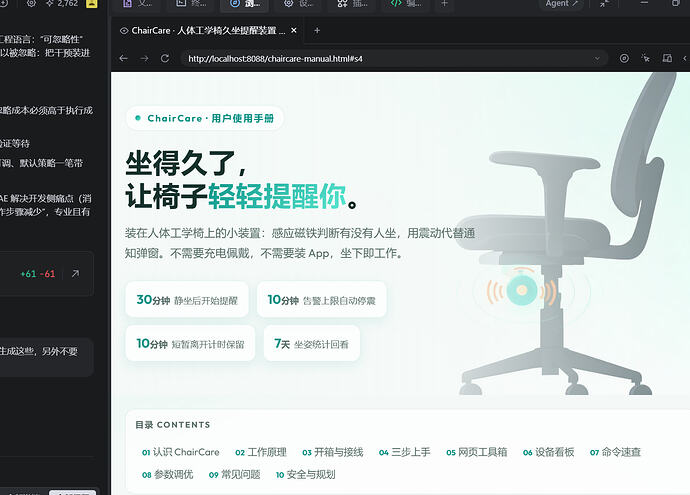Open contents link 02 工作原理
The height and width of the screenshot is (495, 690).
pyautogui.click(x=261, y=452)
